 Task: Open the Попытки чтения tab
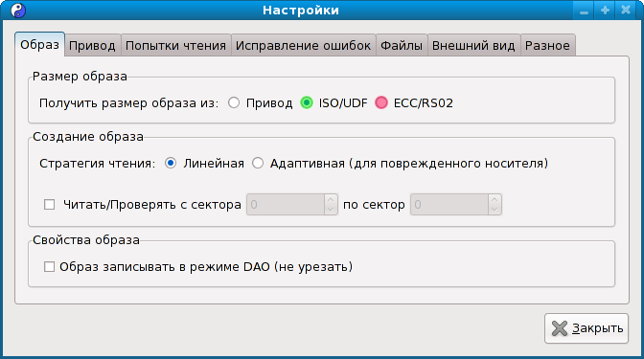175,45
